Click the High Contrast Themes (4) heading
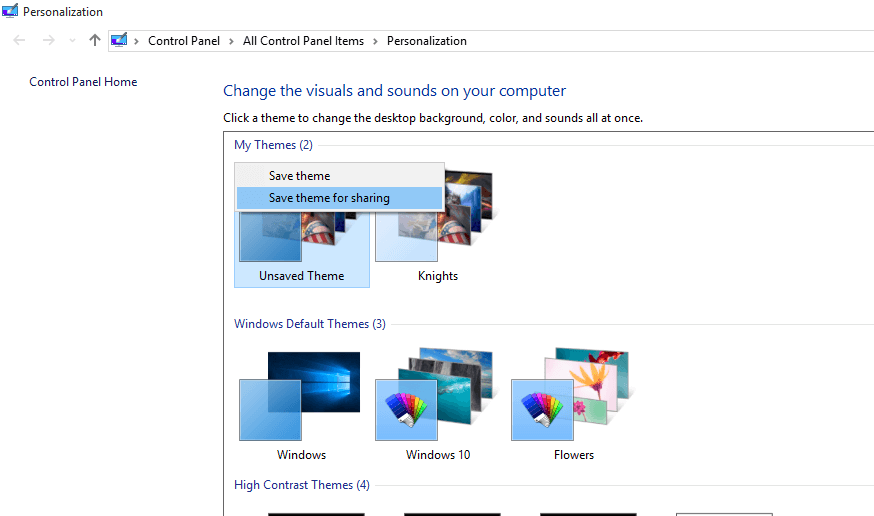 click(x=302, y=485)
